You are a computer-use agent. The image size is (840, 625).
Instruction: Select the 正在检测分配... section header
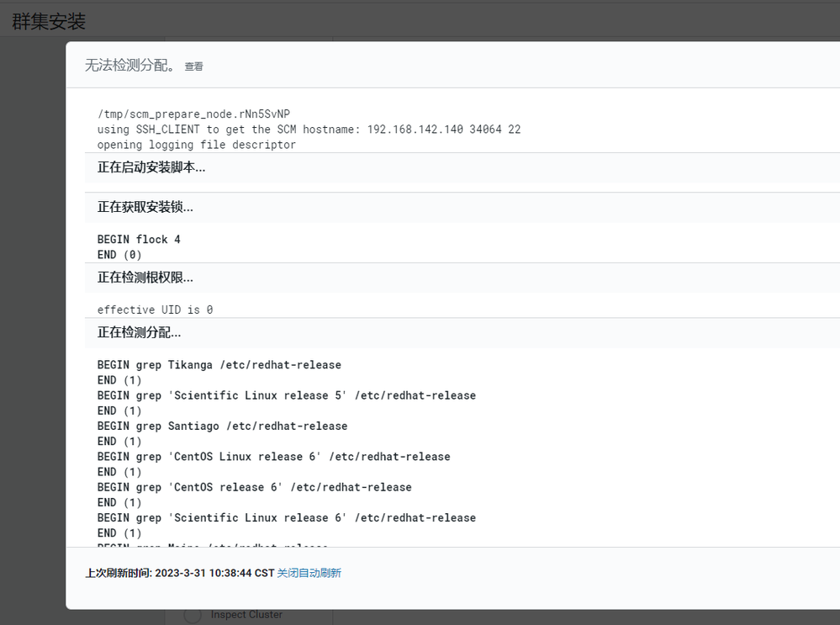click(x=462, y=333)
